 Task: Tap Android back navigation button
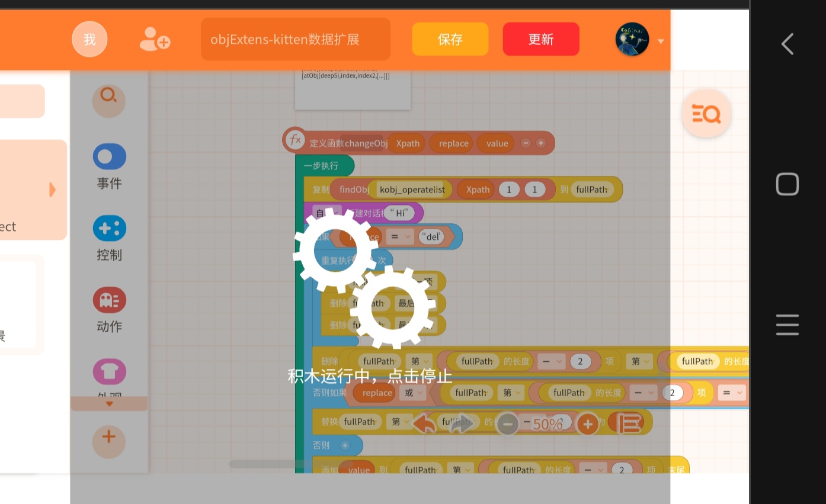coord(787,44)
